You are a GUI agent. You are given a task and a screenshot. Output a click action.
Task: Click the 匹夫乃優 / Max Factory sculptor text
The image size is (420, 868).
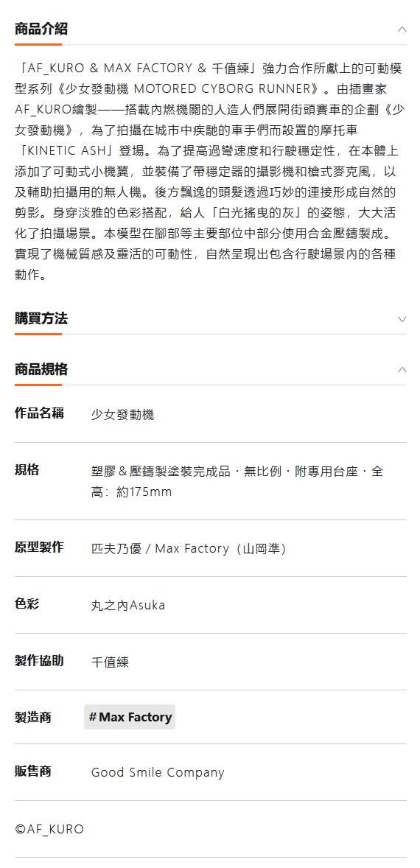coord(188,549)
